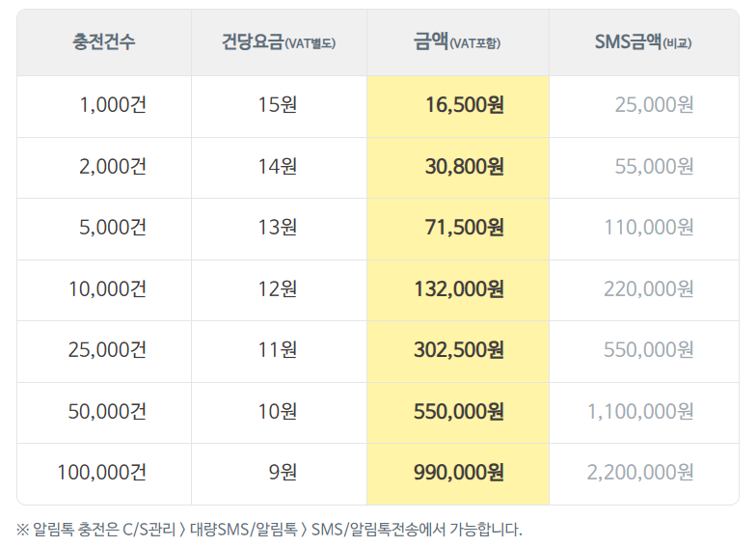Image resolution: width=756 pixels, height=547 pixels.
Task: Click the 건당요금 (VAT별도) column header
Action: click(278, 42)
